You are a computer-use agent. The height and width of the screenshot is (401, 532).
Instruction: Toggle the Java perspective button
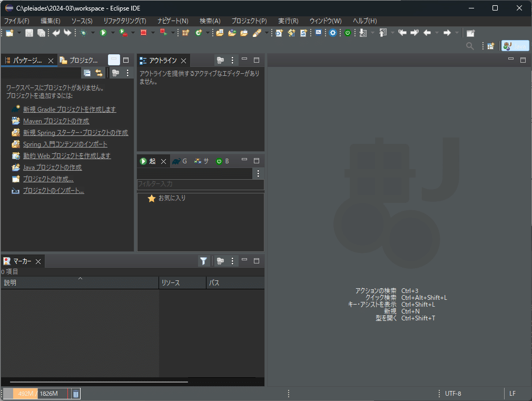pos(515,46)
